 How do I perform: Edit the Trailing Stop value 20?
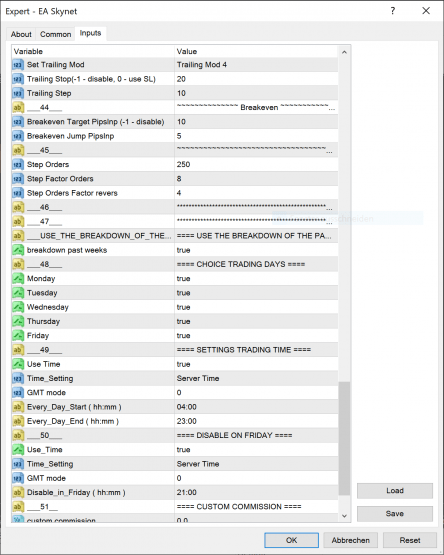pyautogui.click(x=256, y=79)
